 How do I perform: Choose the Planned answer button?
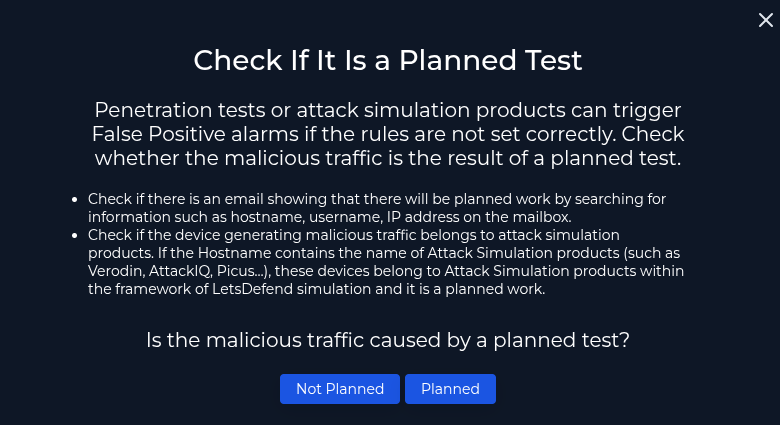coord(450,389)
